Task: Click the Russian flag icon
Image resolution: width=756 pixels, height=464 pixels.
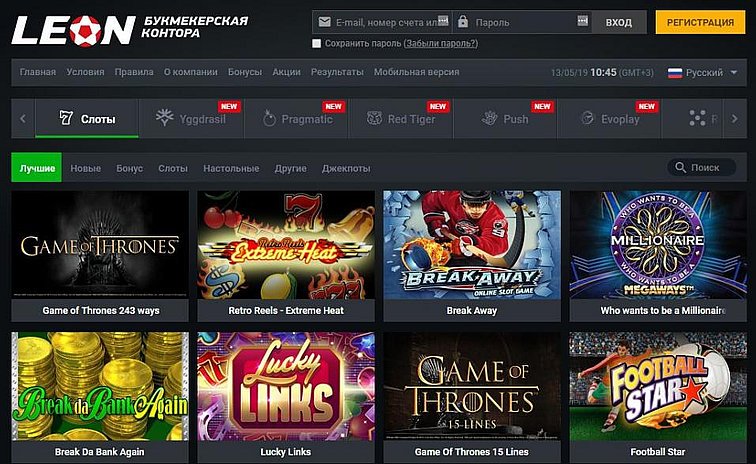Action: click(675, 73)
